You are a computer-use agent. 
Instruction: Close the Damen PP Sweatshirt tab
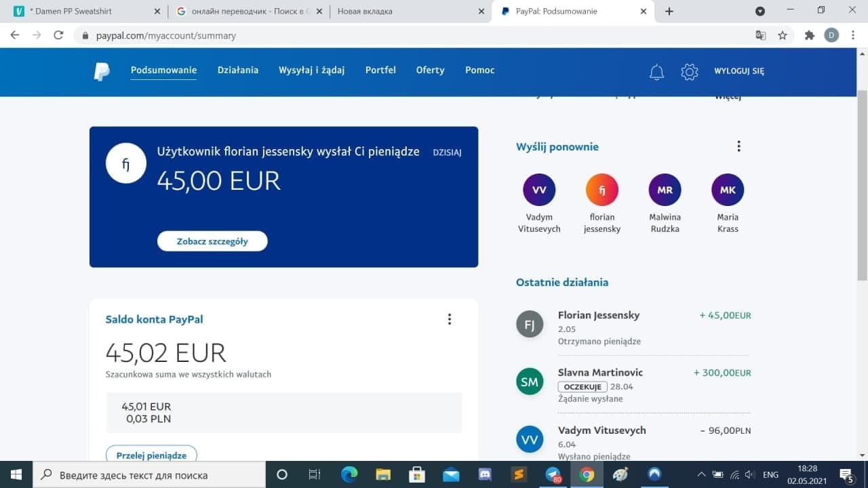click(157, 12)
